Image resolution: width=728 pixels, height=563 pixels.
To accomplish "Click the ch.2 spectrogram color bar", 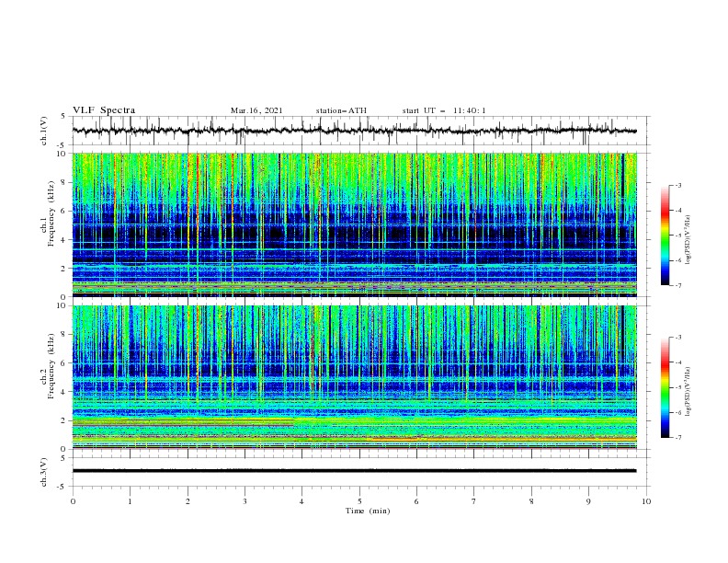I will [x=665, y=387].
